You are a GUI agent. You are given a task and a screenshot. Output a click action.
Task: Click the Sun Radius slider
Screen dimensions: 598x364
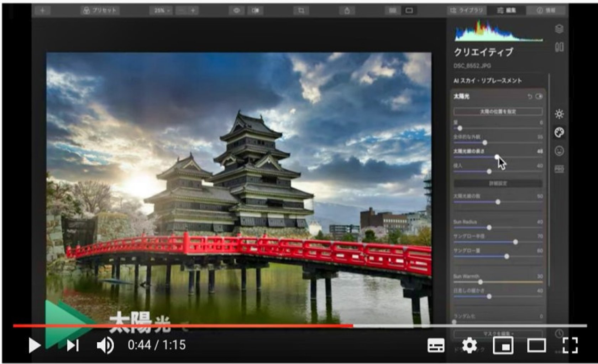[498, 227]
